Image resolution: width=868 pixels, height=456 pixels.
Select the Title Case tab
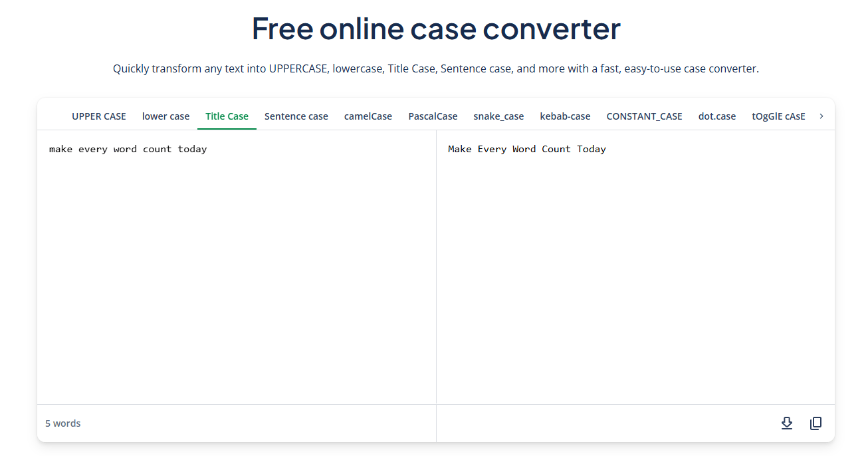227,116
